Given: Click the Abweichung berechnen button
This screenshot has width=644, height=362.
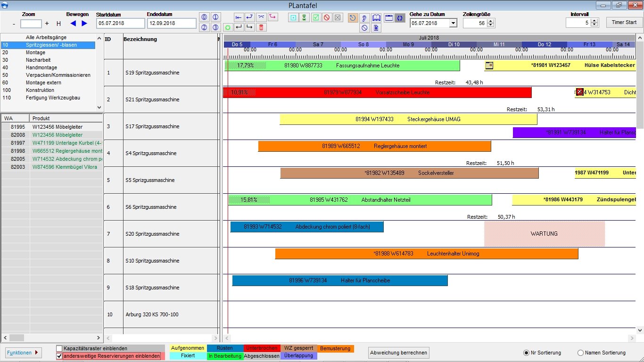Looking at the screenshot, I should pos(399,353).
